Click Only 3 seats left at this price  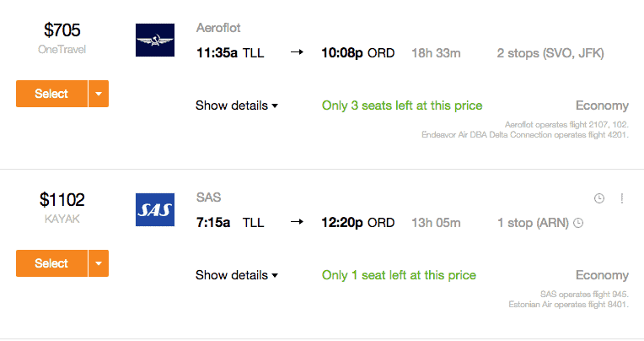[x=402, y=106]
